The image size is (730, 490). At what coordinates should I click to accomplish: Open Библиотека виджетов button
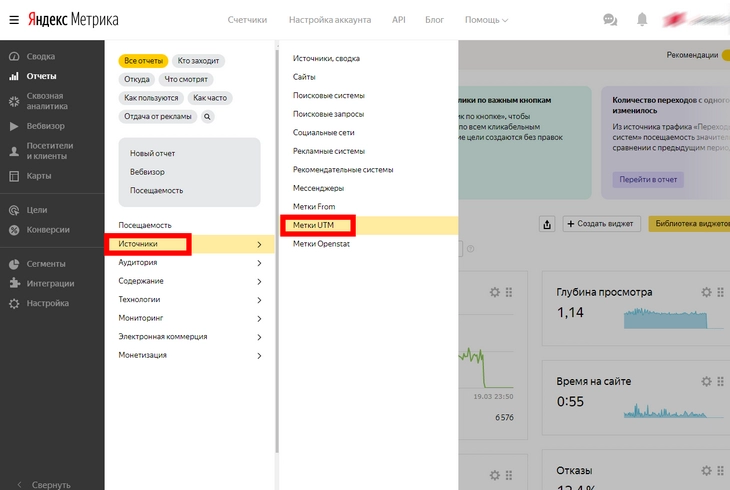tap(690, 224)
